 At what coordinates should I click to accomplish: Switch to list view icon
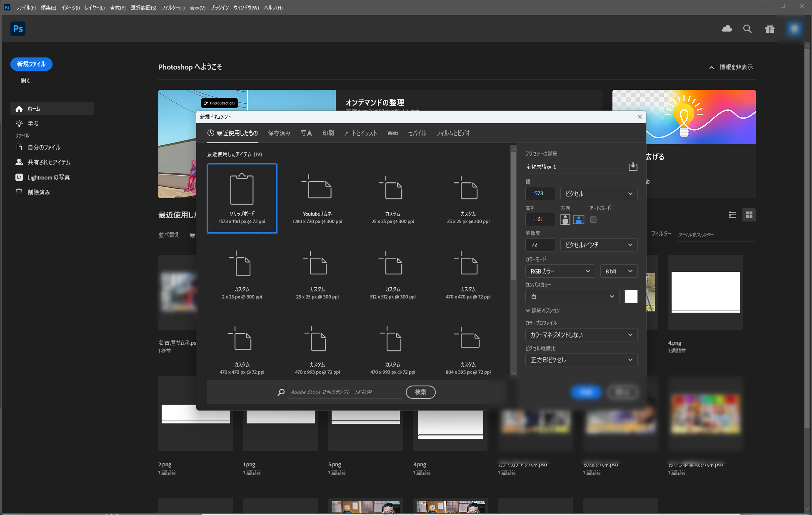(732, 215)
